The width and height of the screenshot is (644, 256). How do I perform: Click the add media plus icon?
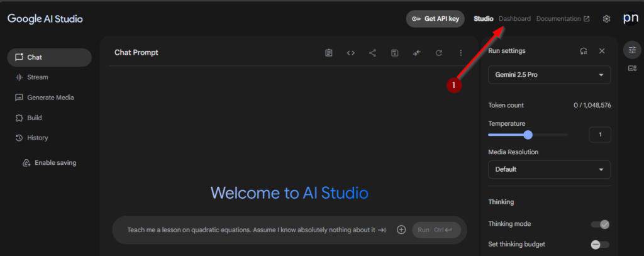(x=401, y=230)
